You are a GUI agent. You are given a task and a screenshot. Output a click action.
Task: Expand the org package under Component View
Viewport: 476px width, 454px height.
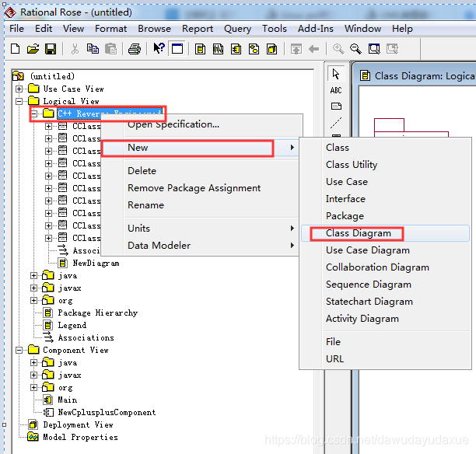pos(34,388)
